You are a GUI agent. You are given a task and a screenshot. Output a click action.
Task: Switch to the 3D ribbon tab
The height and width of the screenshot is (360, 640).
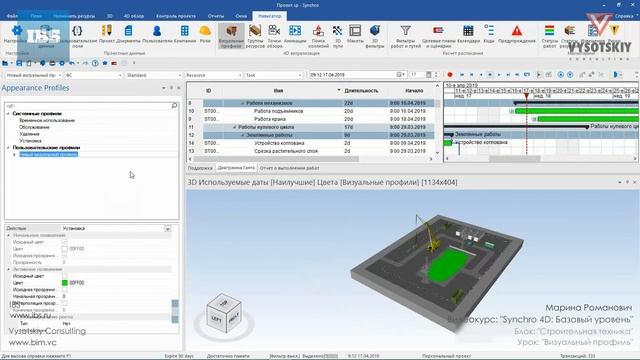coord(109,16)
